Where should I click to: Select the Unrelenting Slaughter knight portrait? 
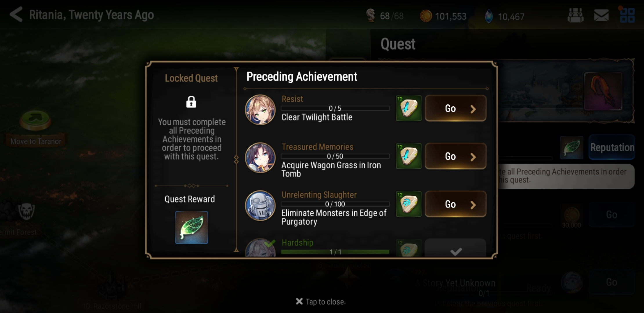(x=260, y=205)
